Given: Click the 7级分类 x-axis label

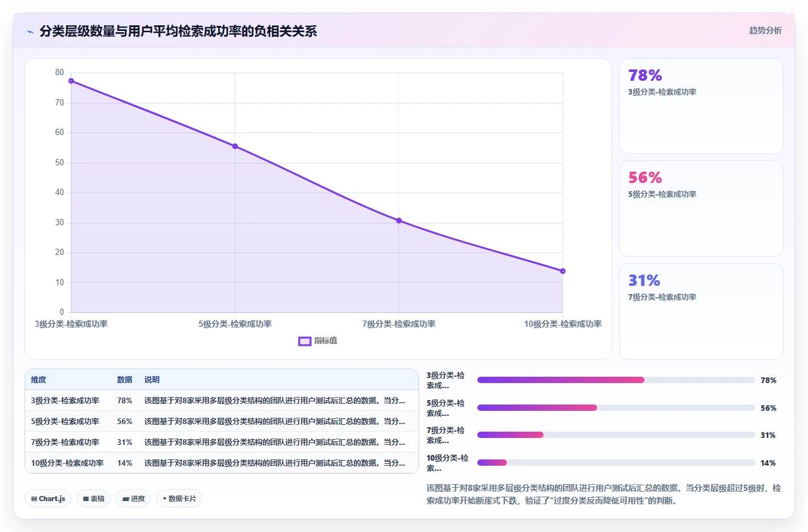Looking at the screenshot, I should point(399,324).
